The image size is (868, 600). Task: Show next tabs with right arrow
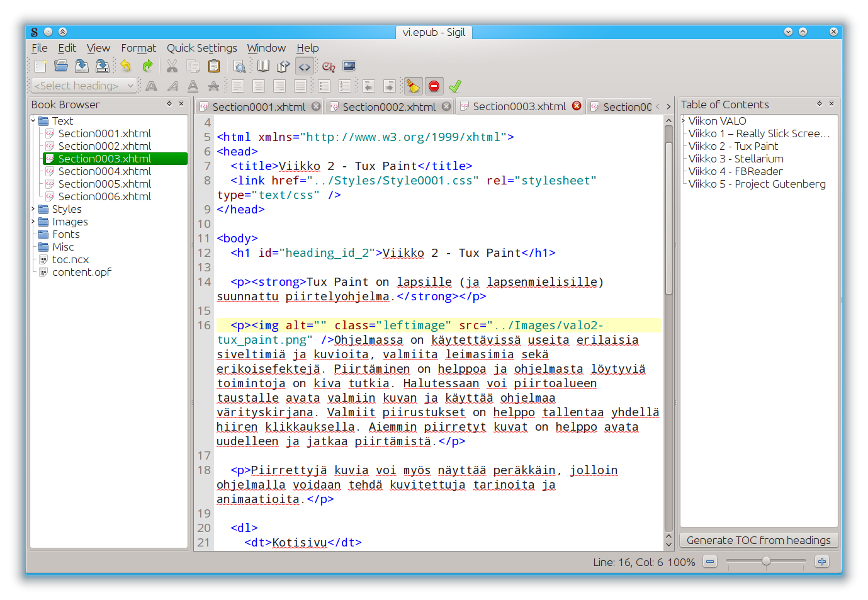(x=668, y=106)
